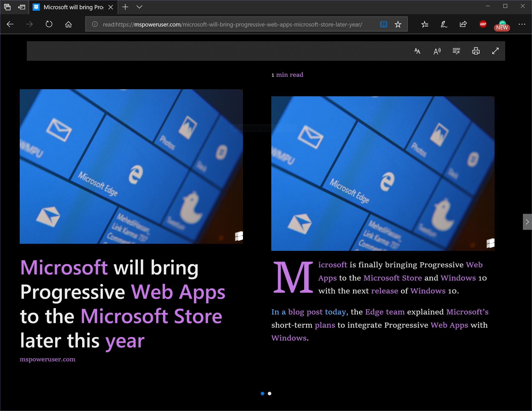Toggle Reading view book icon
This screenshot has height=411, width=532.
384,24
